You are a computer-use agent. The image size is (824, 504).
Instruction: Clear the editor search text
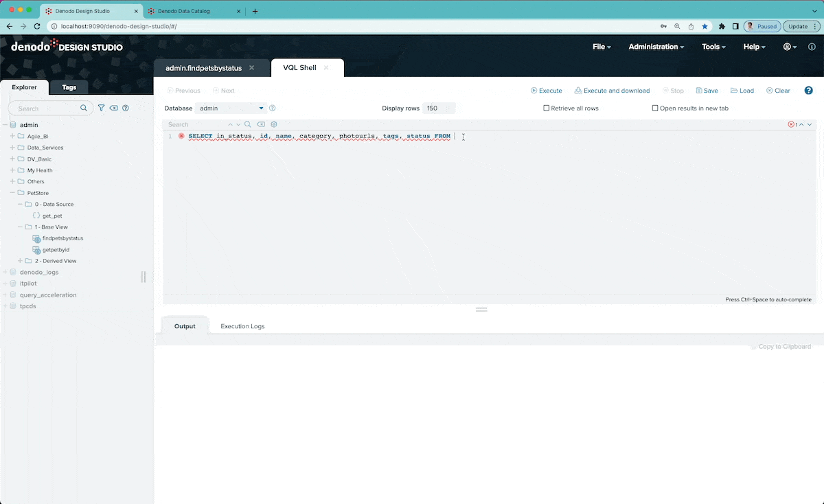point(261,125)
